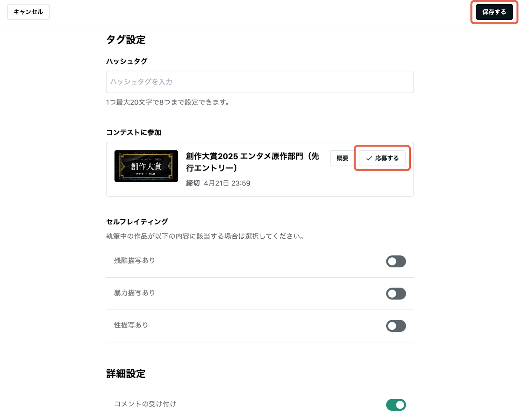Click the 残酷描写あり row label
The width and height of the screenshot is (520, 420).
135,261
